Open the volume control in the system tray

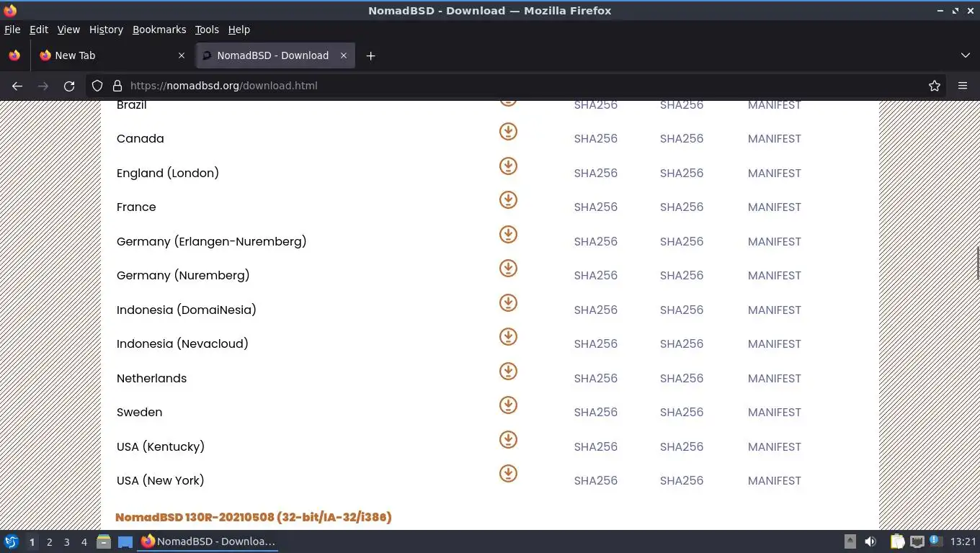click(x=870, y=541)
